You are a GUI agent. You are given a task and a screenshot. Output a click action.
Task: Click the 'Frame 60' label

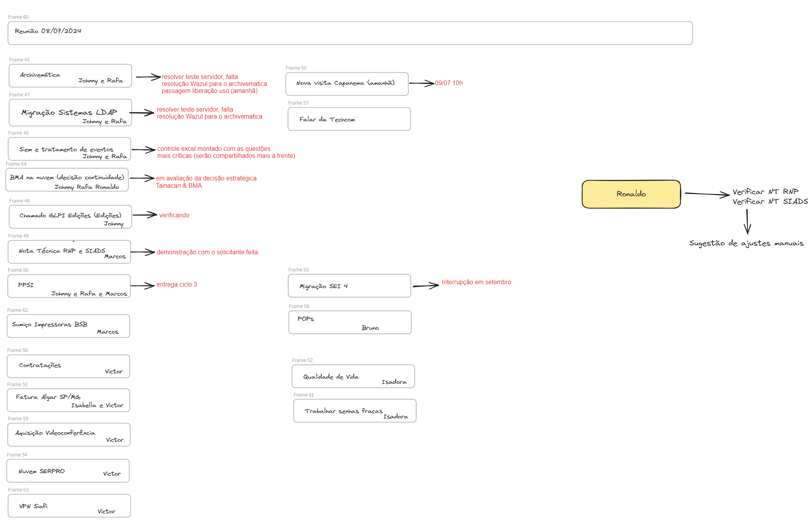pyautogui.click(x=18, y=17)
